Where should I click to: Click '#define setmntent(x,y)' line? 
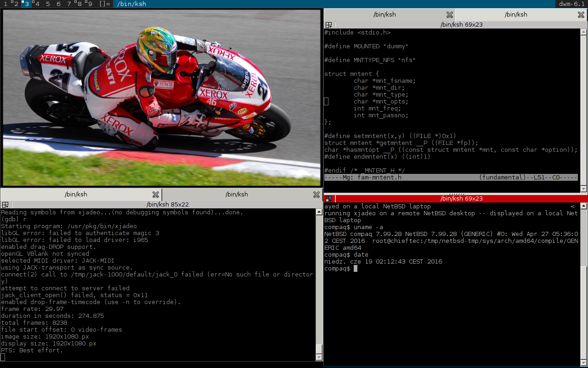(390, 136)
